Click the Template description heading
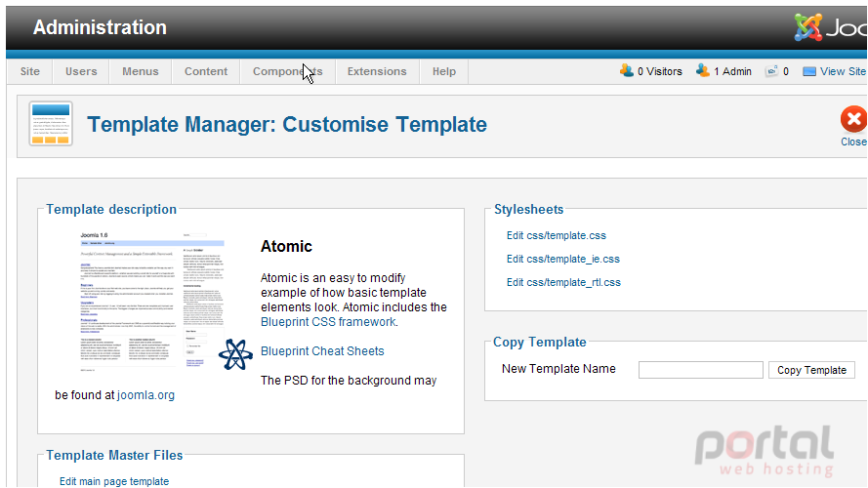 pyautogui.click(x=111, y=209)
